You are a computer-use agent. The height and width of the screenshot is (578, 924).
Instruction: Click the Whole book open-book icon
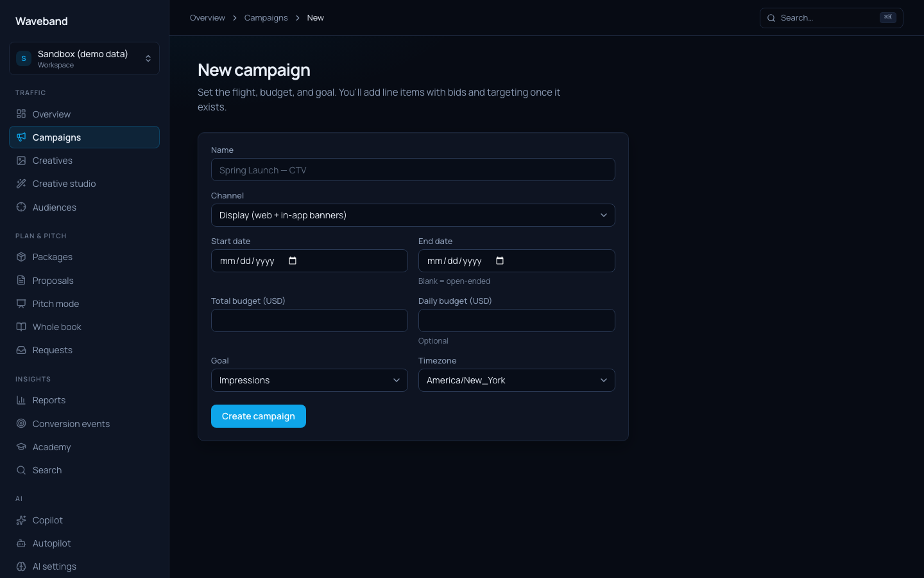click(x=21, y=327)
